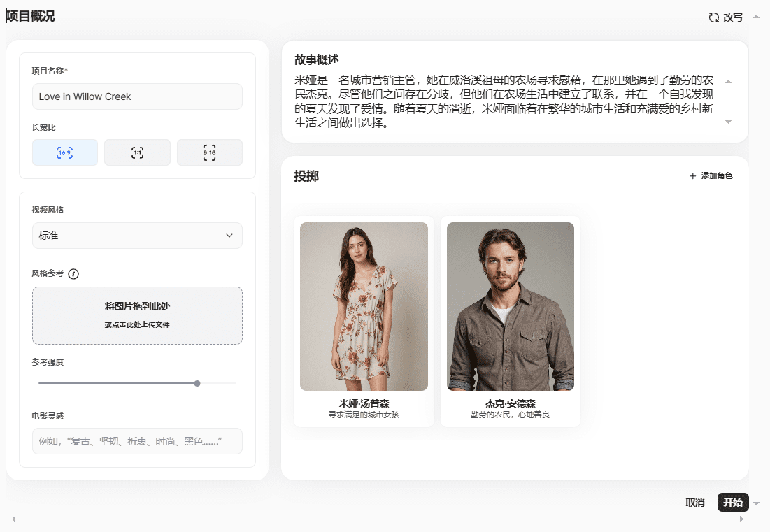Viewport: 770px width, 532px height.
Task: Open the 视频风格 dropdown showing 标准
Action: coord(137,236)
